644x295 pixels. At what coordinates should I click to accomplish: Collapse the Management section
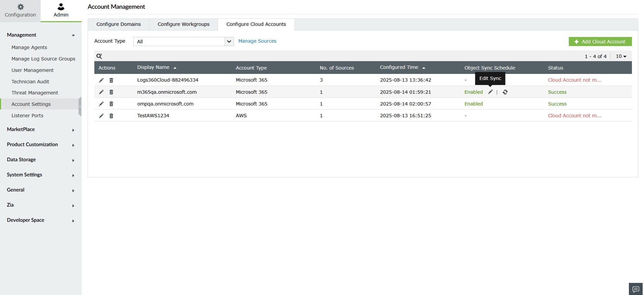41,35
